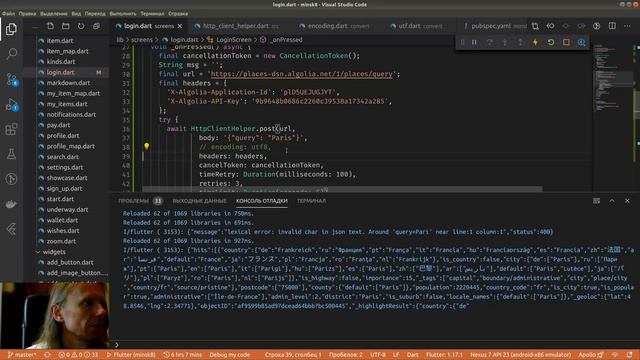Open the Терминал panel tab
Image resolution: width=640 pixels, height=360 pixels.
coord(311,201)
